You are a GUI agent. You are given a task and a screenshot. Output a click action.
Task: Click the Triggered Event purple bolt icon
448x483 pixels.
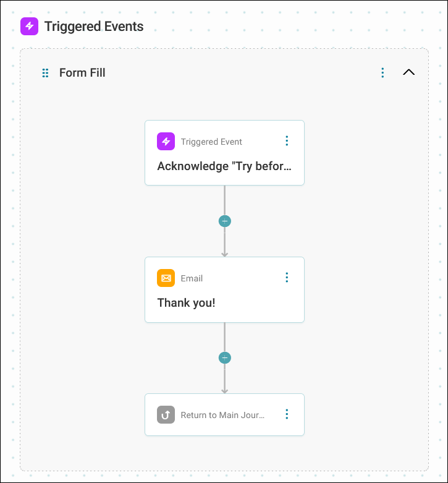coord(166,142)
